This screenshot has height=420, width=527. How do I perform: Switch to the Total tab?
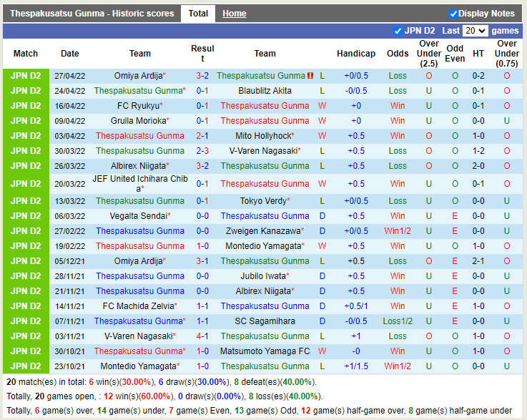pos(198,14)
